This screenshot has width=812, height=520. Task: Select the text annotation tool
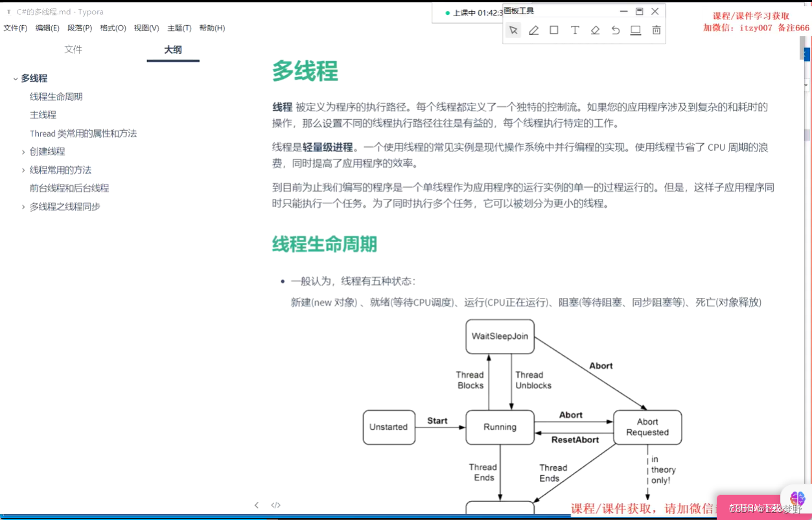[x=575, y=30]
